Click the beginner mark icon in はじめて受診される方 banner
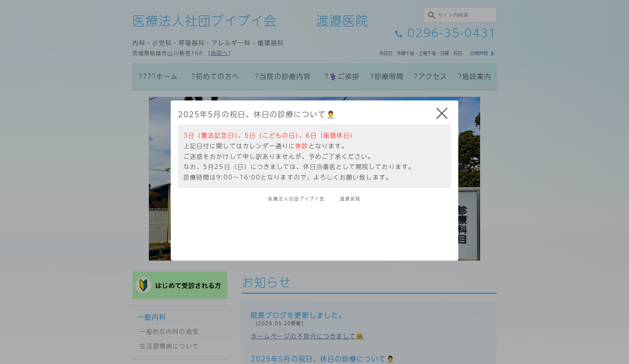Screen dimensions: 629x364 (144, 285)
